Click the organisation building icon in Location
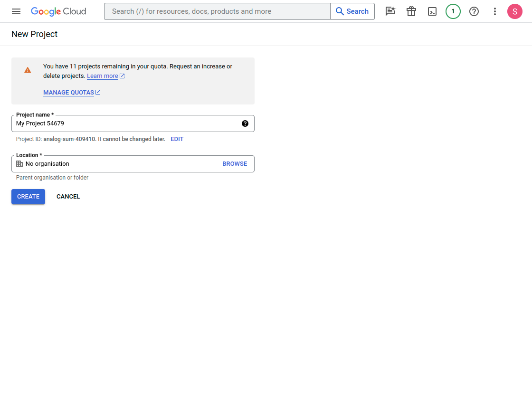The image size is (532, 418). tap(19, 164)
